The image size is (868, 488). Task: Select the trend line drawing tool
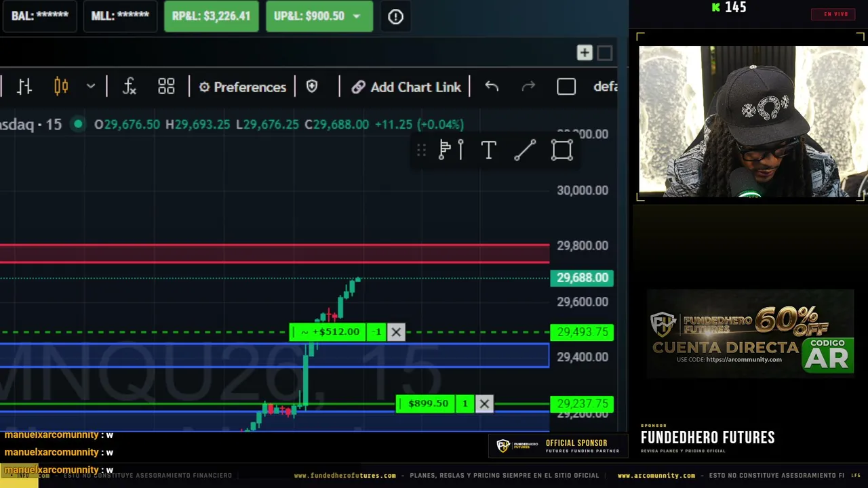point(525,150)
